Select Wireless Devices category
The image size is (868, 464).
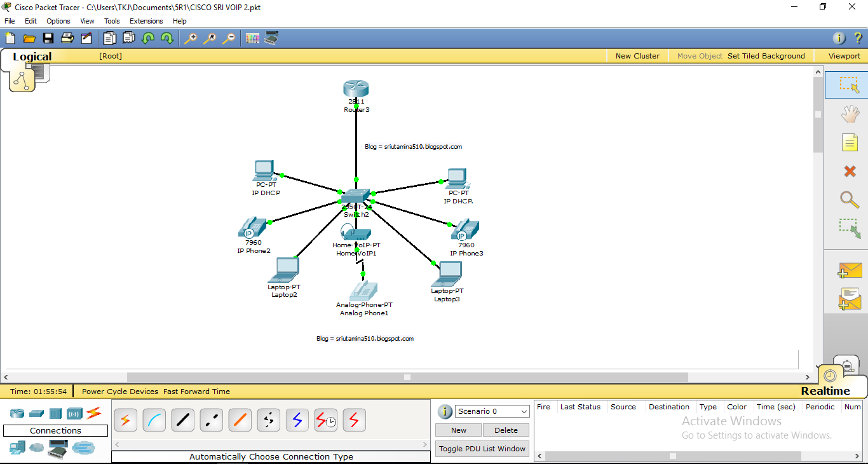pos(74,414)
